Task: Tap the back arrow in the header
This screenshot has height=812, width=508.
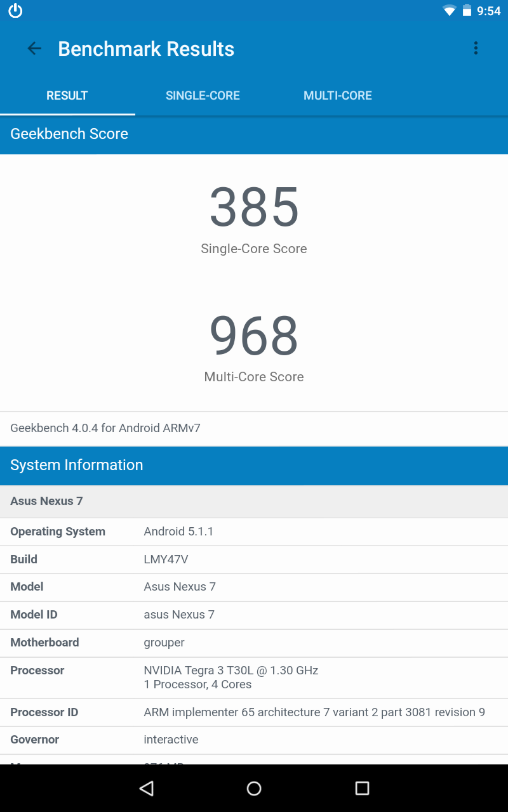Action: pyautogui.click(x=34, y=48)
